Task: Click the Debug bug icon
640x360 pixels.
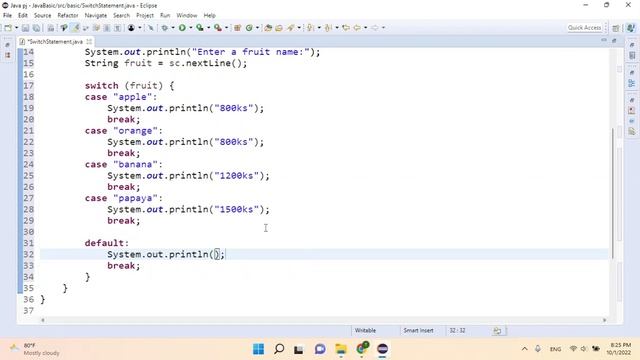Action: (164, 28)
